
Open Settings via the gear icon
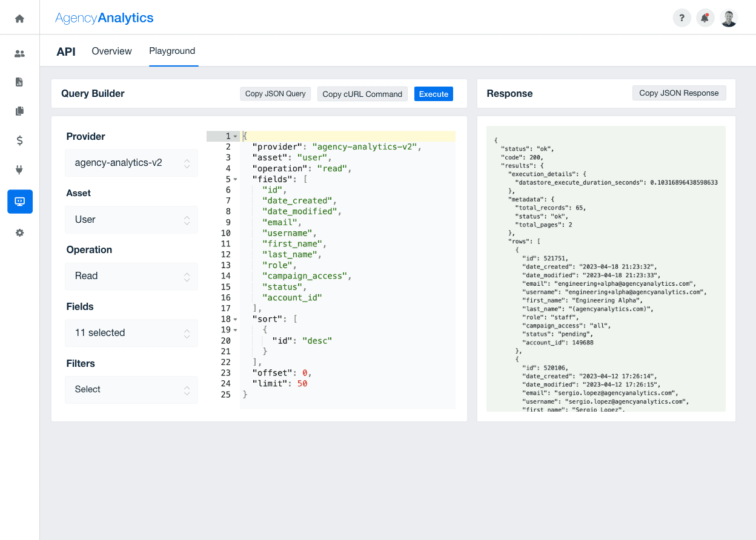(19, 232)
